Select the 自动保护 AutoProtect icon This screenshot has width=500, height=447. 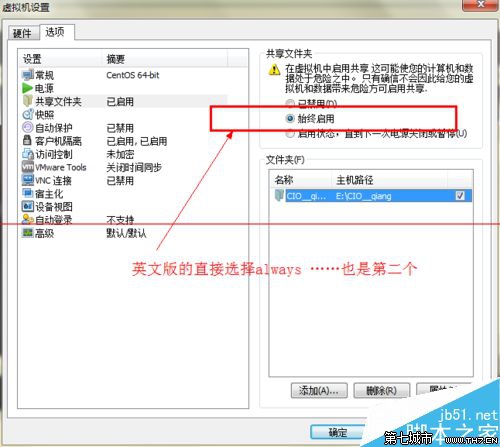coord(27,127)
